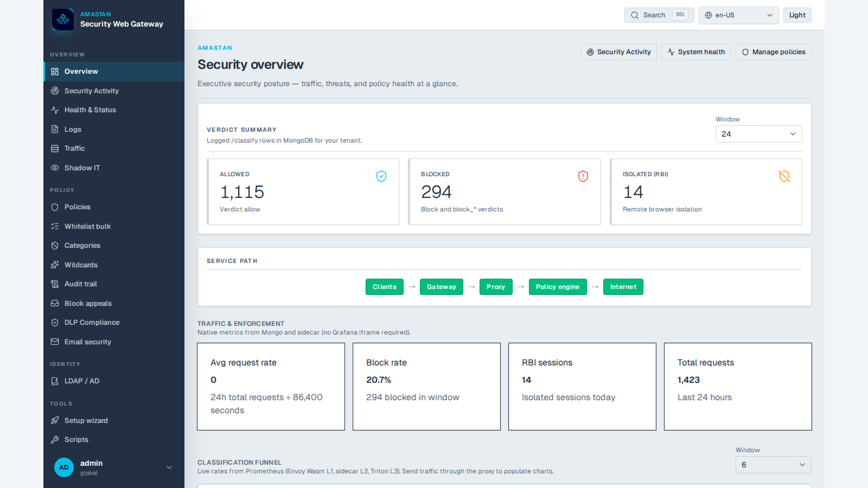
Task: Navigate to Logs
Action: point(114,129)
